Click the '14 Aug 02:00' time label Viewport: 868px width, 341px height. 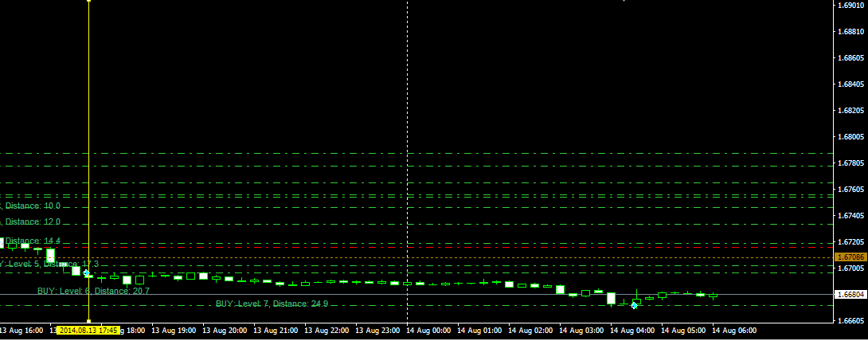(530, 330)
